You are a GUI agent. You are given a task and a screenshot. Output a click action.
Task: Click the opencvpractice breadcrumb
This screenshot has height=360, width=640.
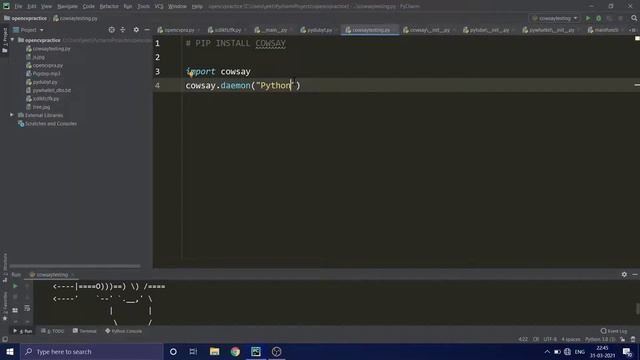pos(25,18)
